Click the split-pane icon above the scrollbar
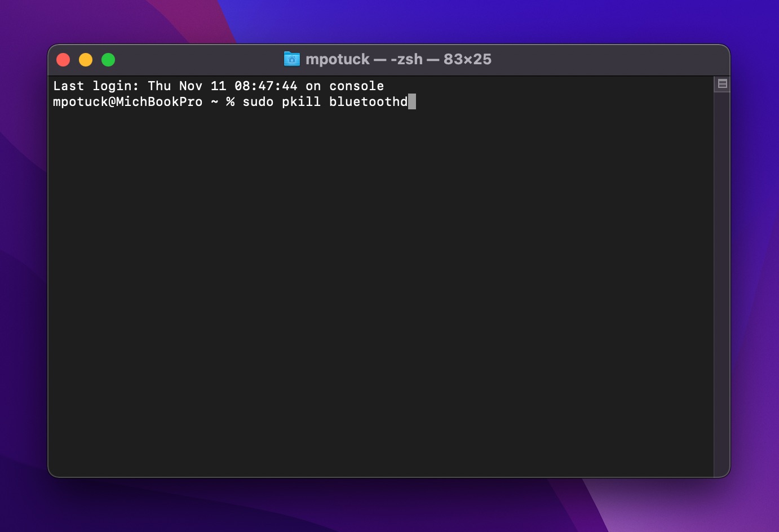The width and height of the screenshot is (779, 532). 722,83
